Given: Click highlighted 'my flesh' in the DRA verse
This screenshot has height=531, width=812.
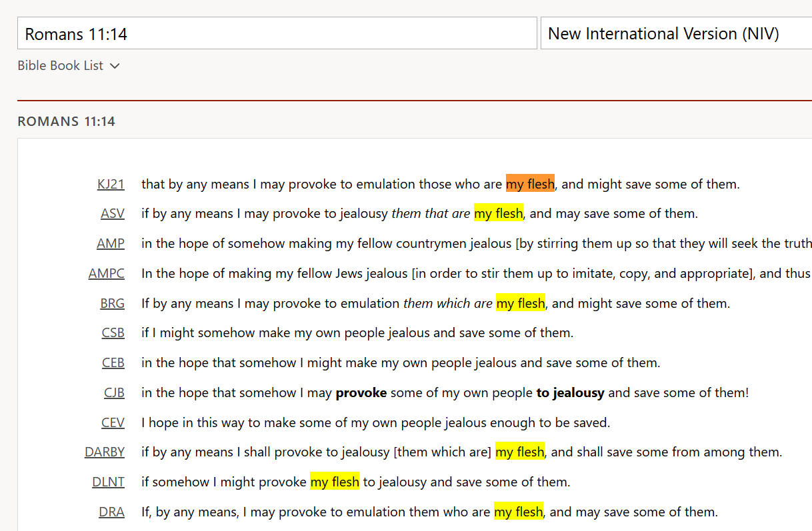Looking at the screenshot, I should pos(519,512).
